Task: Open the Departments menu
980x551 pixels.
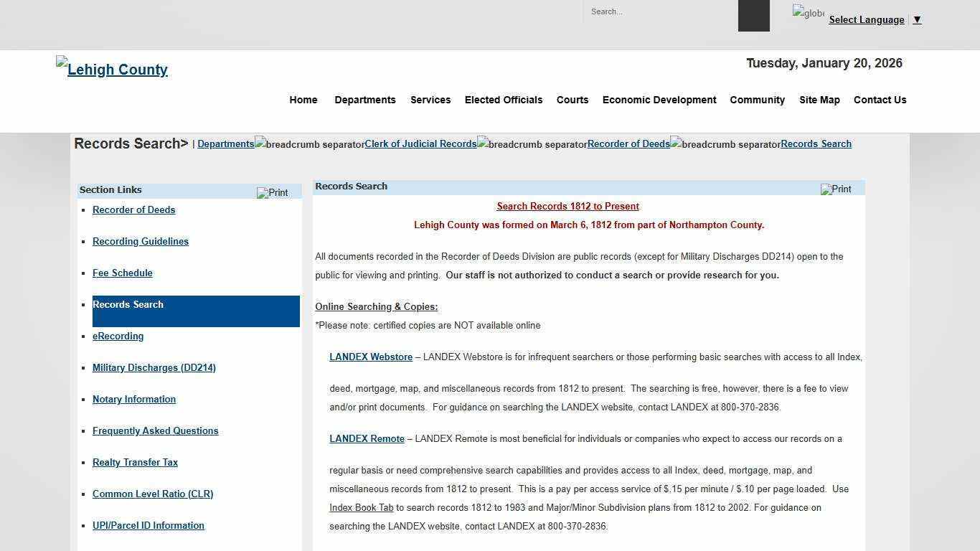Action: (364, 100)
